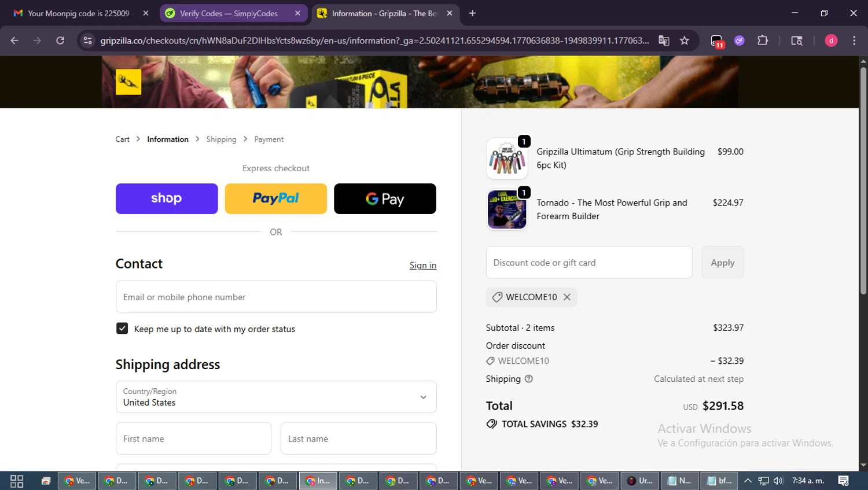Click the Gripzilla logo in the banner

tap(128, 82)
